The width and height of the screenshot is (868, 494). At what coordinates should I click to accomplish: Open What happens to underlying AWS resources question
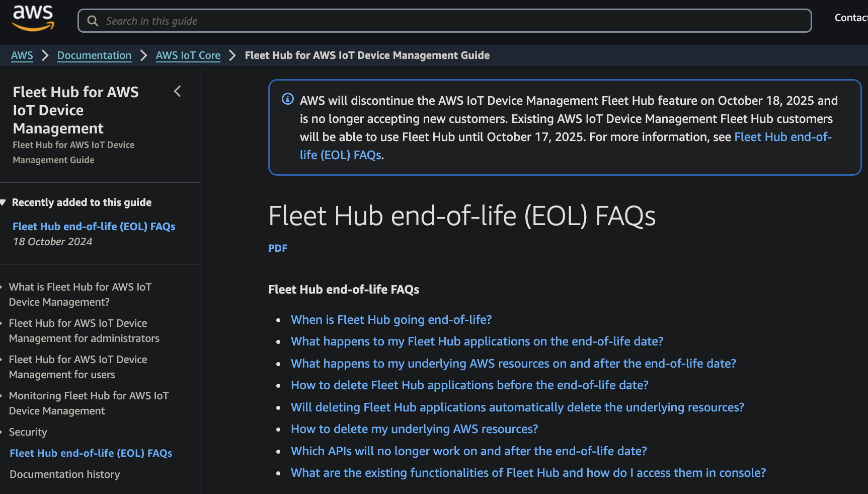(x=514, y=364)
